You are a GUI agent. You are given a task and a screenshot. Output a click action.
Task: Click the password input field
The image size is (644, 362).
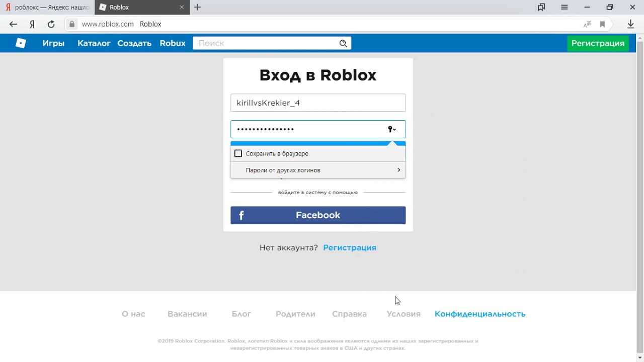tap(318, 129)
